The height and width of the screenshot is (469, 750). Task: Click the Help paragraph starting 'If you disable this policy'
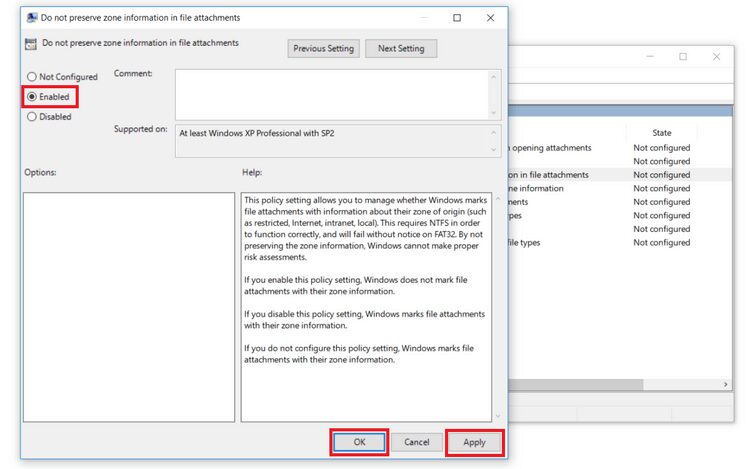click(364, 319)
